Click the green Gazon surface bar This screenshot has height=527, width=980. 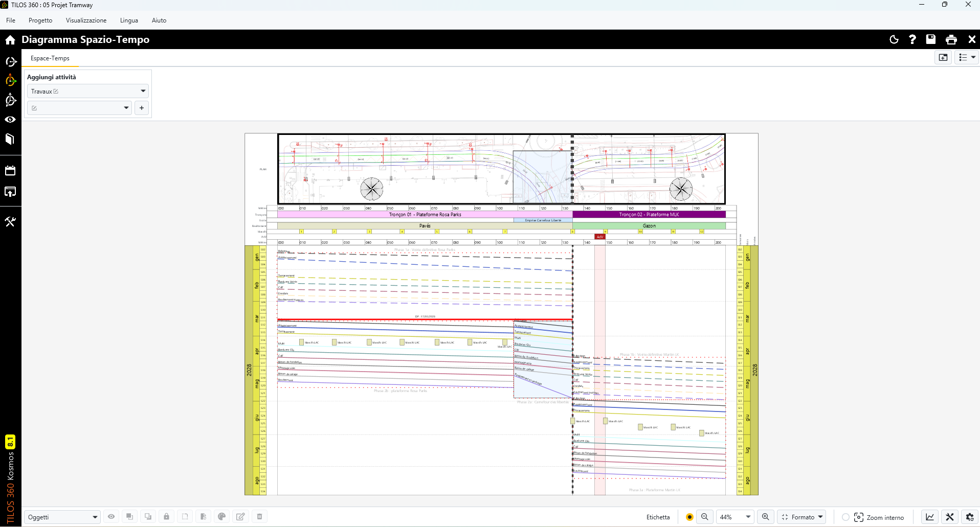649,225
